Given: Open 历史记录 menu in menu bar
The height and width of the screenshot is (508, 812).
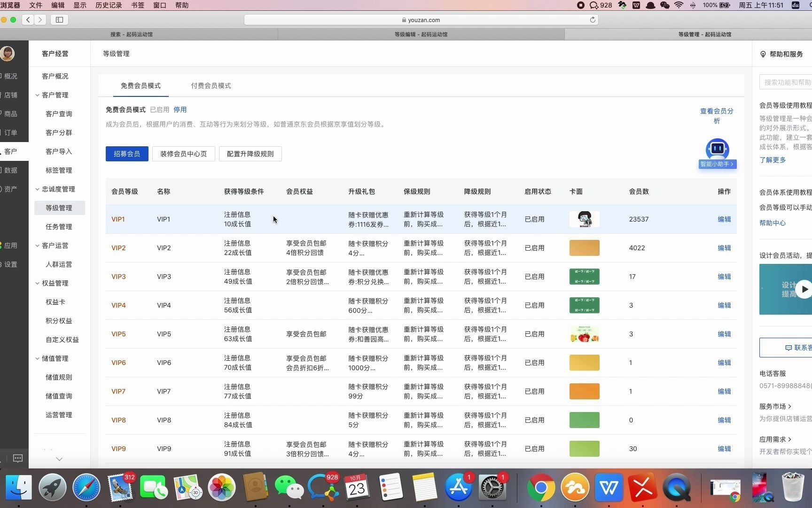Looking at the screenshot, I should tap(109, 5).
